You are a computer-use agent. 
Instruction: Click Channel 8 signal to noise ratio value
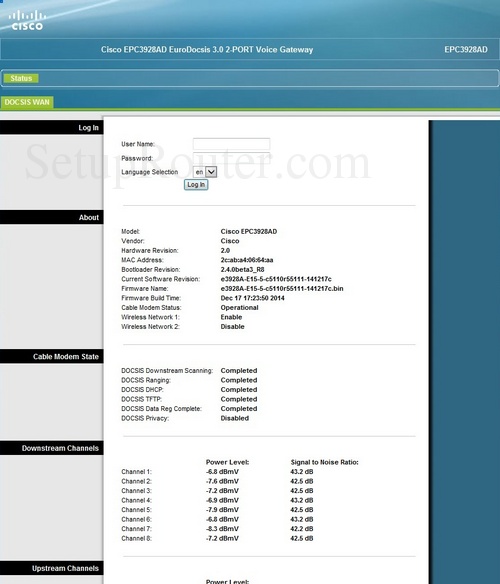(302, 539)
